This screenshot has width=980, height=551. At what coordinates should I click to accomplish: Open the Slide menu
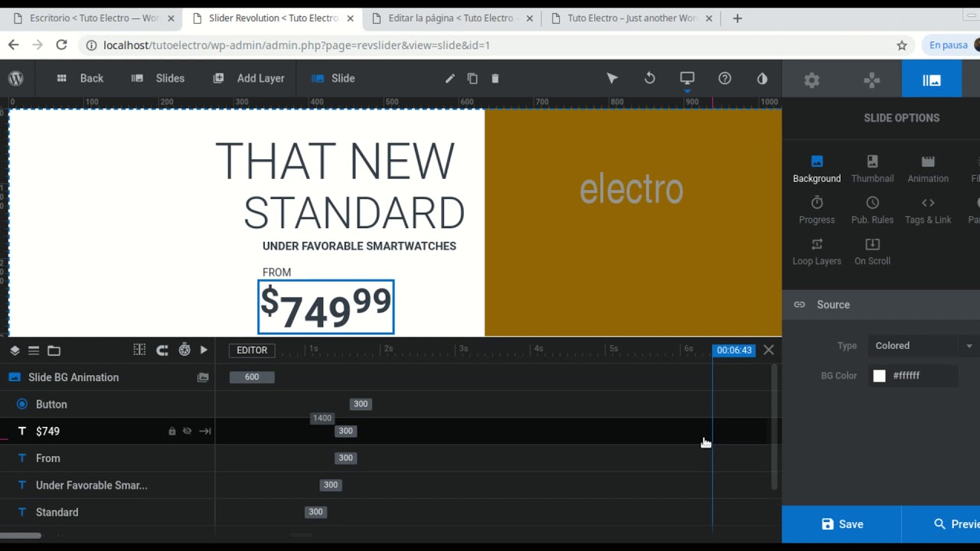pos(333,78)
